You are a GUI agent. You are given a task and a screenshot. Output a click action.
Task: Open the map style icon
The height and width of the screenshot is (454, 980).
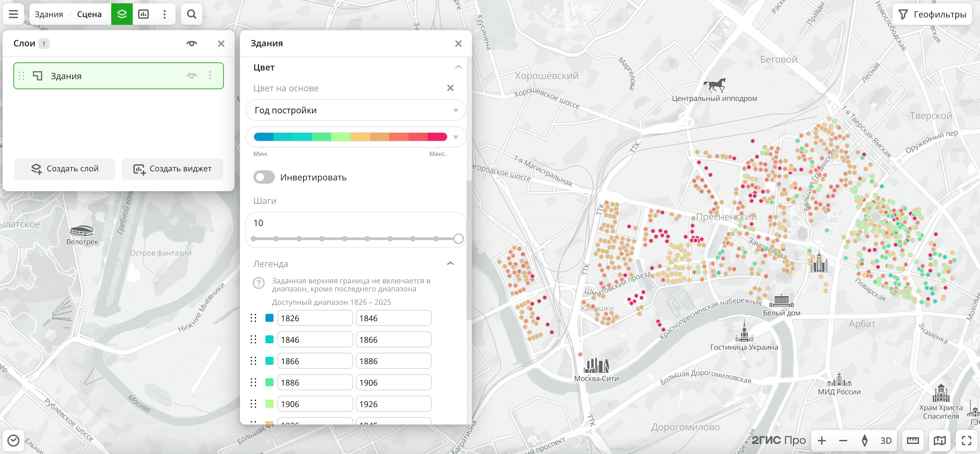tap(939, 440)
